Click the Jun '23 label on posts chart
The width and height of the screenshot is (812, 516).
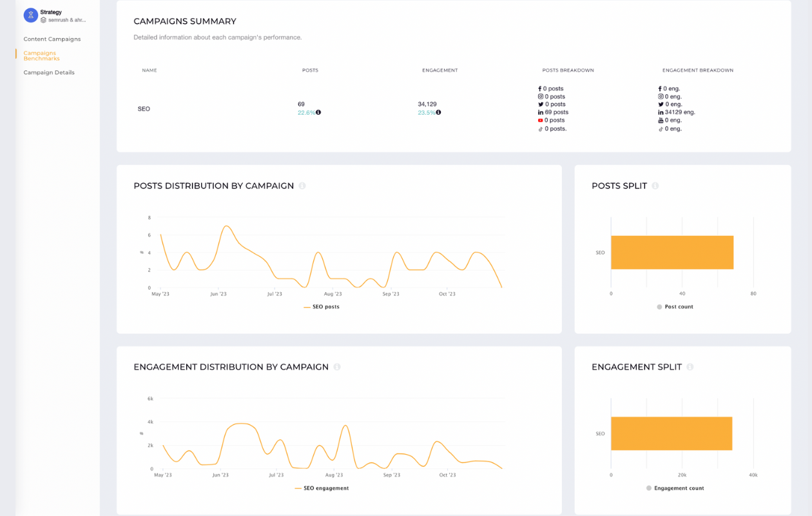tap(218, 294)
